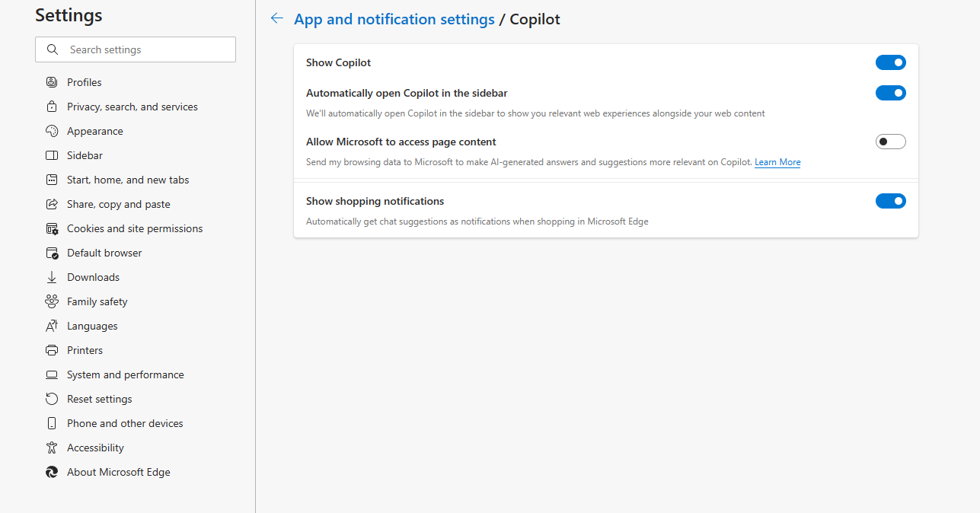980x513 pixels.
Task: Click the Privacy lock icon
Action: pos(52,107)
